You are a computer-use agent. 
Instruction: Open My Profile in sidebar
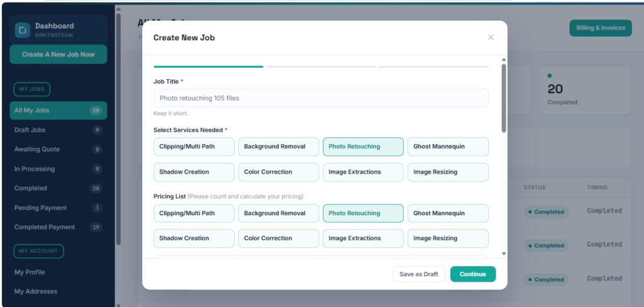(58, 272)
